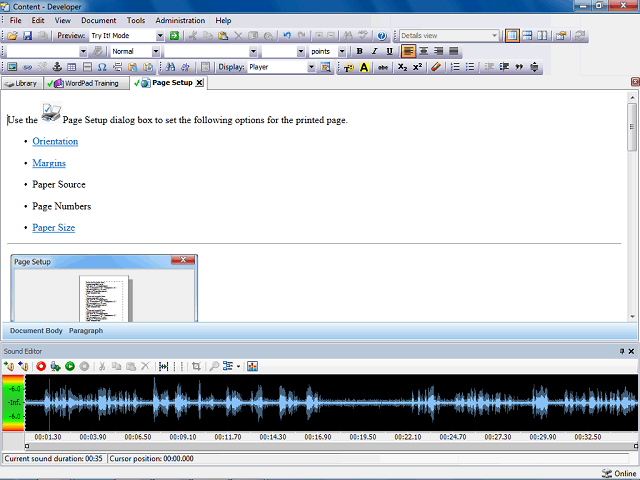The height and width of the screenshot is (480, 640).
Task: Follow the Orientation link
Action: coord(55,141)
